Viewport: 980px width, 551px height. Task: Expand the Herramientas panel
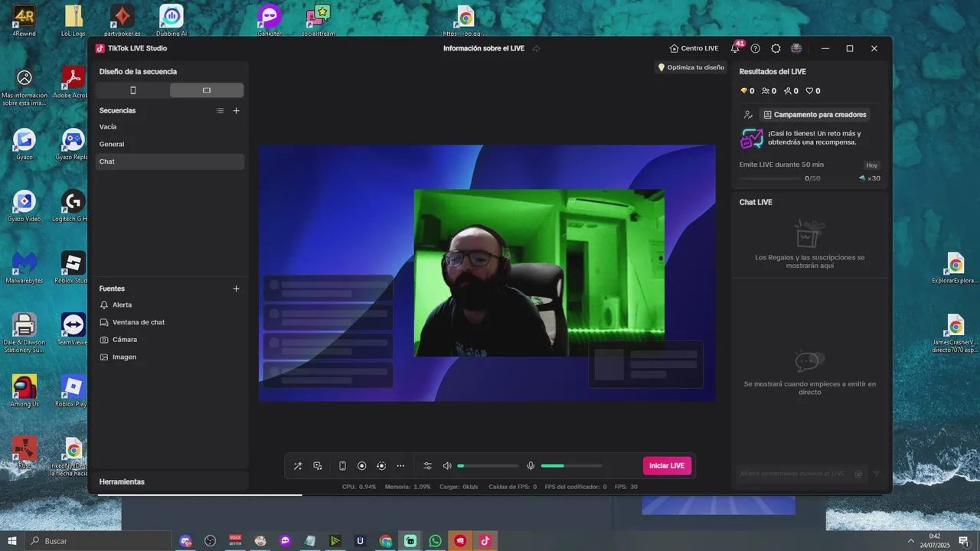pyautogui.click(x=170, y=481)
